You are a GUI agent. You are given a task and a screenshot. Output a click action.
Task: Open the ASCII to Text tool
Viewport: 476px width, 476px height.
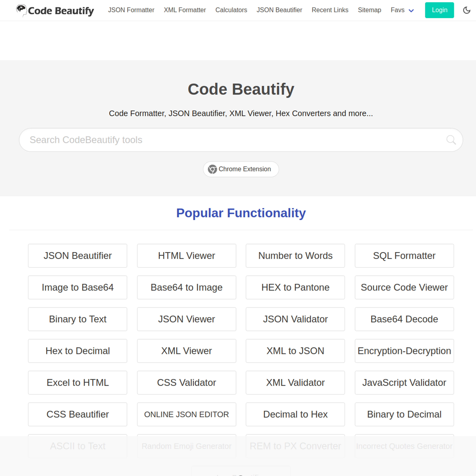tap(78, 446)
